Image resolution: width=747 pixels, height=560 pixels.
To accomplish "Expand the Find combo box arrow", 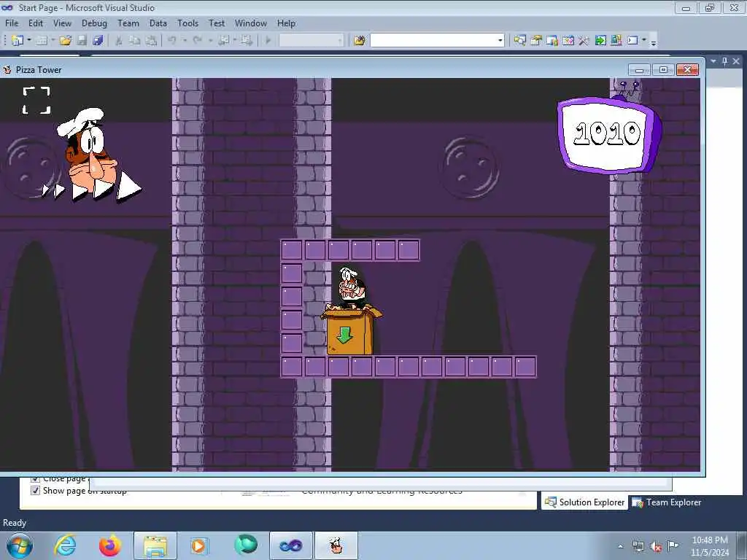I will (500, 41).
